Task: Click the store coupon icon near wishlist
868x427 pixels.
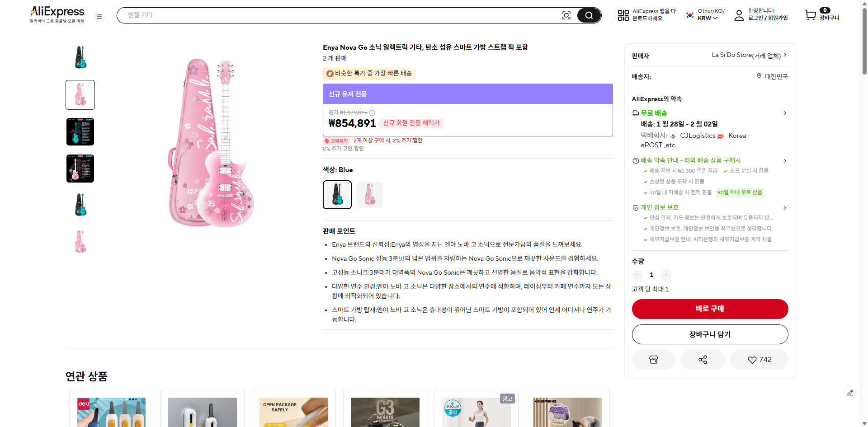Action: (653, 359)
